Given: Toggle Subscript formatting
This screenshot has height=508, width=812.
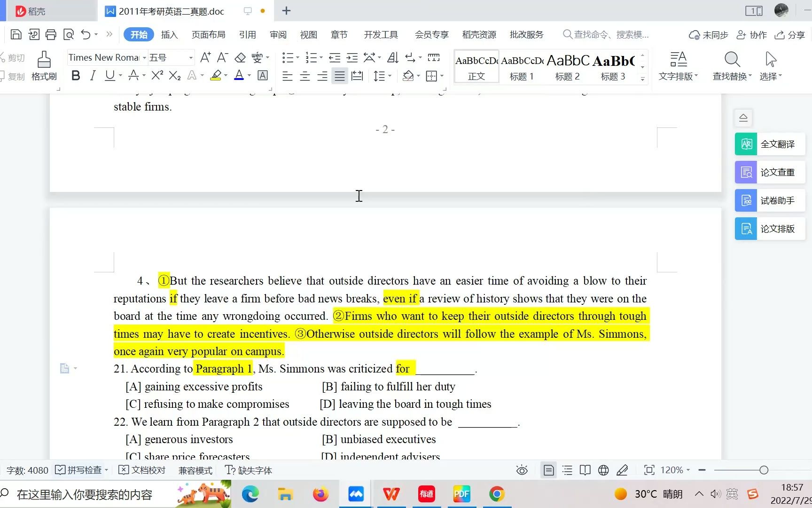Looking at the screenshot, I should click(x=175, y=75).
